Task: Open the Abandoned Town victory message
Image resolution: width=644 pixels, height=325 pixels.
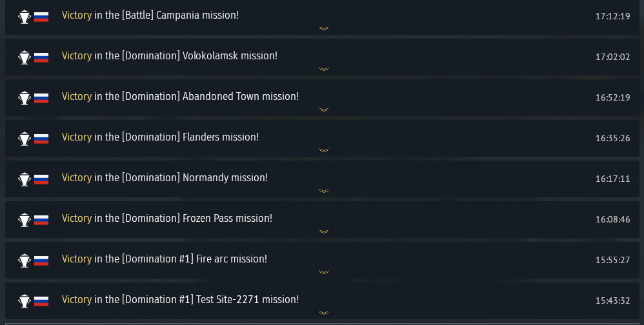Action: [x=180, y=97]
